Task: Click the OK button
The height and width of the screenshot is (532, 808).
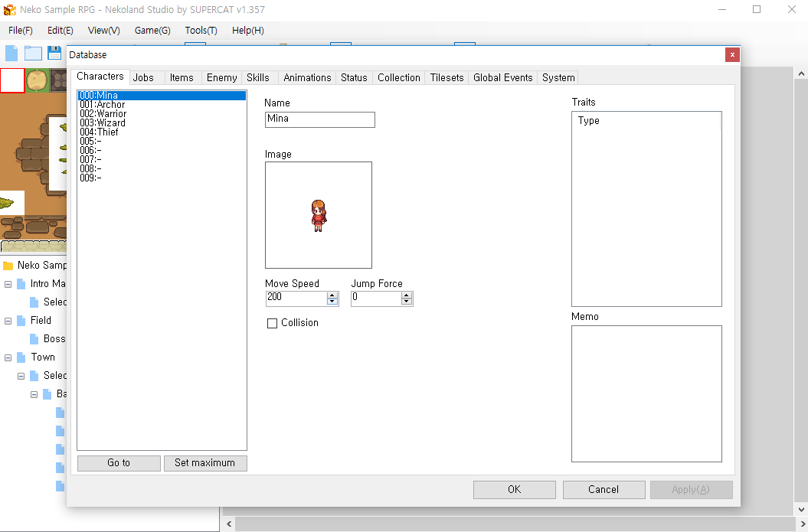Action: coord(514,490)
